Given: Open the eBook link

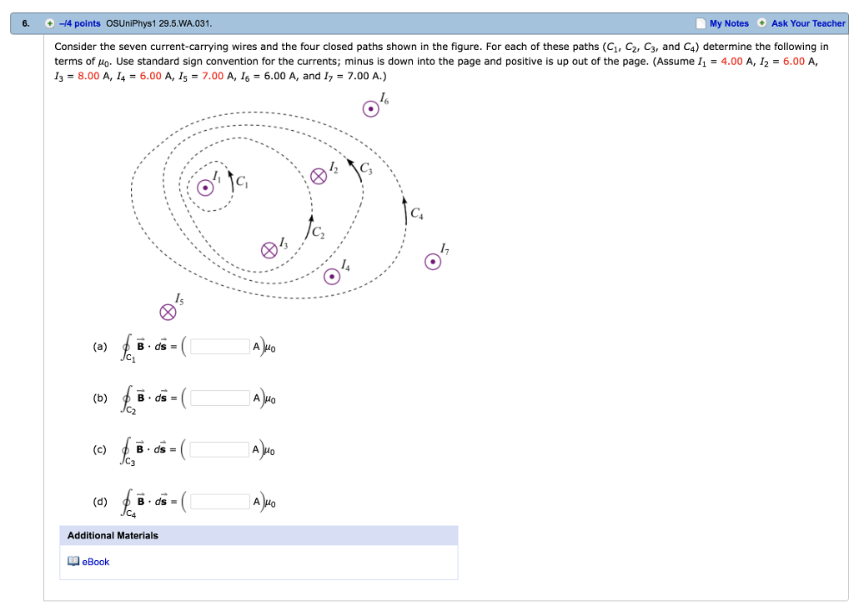Looking at the screenshot, I should (x=96, y=562).
